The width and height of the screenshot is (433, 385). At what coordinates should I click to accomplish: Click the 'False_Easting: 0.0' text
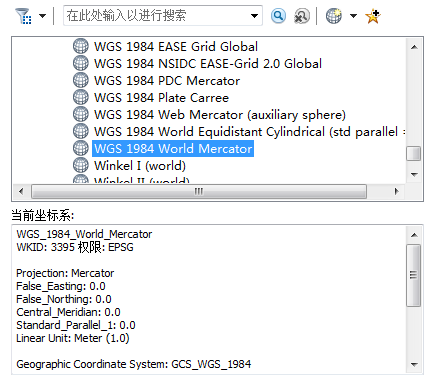[61, 286]
